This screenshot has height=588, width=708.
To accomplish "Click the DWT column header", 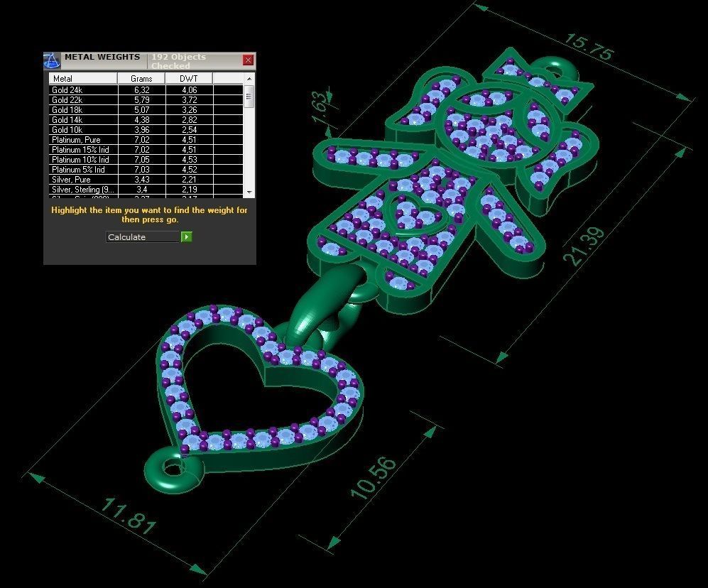I will pyautogui.click(x=188, y=78).
